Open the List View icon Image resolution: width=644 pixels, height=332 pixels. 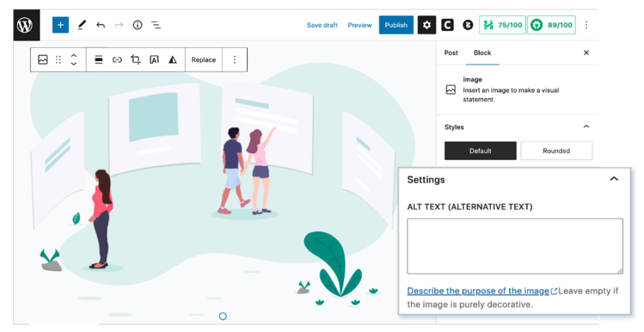pos(156,25)
